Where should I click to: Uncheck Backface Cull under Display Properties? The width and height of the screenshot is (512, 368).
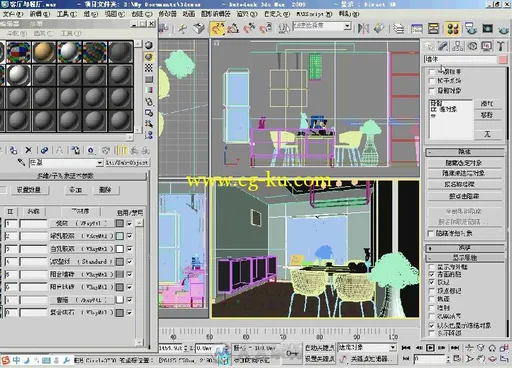point(432,274)
